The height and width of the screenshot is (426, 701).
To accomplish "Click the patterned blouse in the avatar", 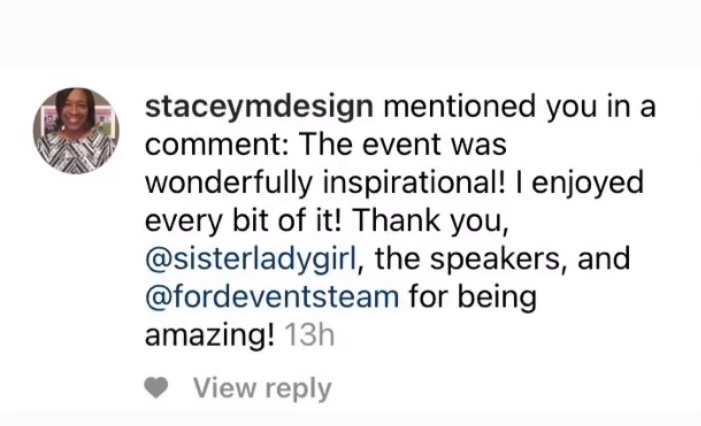I will pos(75,152).
